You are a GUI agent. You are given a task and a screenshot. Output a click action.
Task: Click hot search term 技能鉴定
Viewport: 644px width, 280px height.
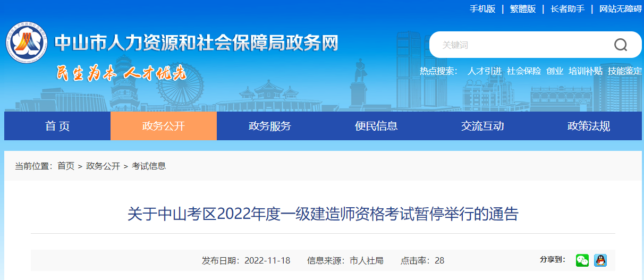click(625, 71)
